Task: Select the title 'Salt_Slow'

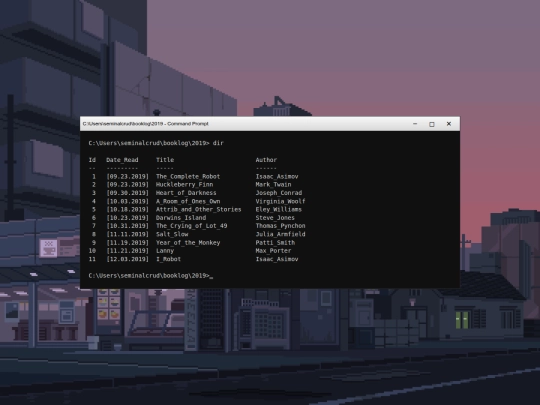Action: 172,234
